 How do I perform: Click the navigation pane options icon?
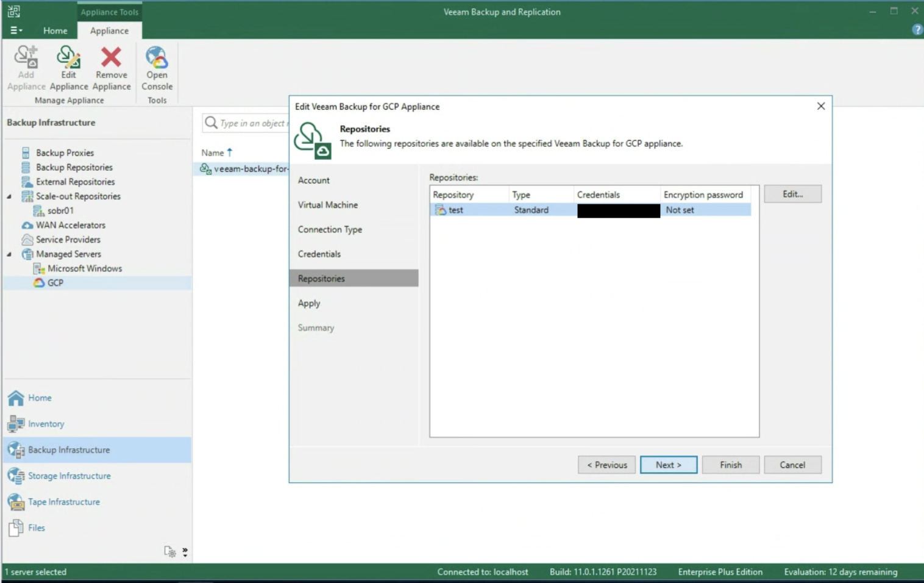170,552
